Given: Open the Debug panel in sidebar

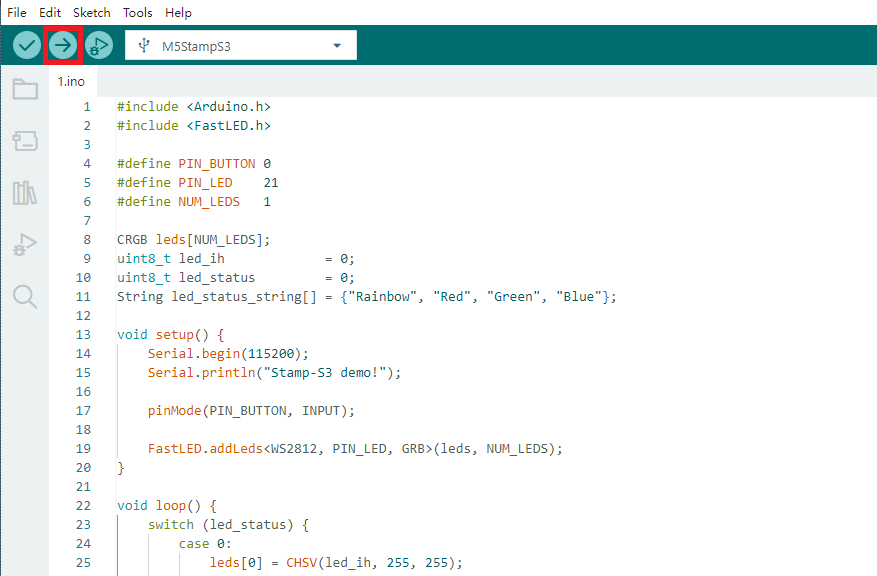Looking at the screenshot, I should coord(25,244).
